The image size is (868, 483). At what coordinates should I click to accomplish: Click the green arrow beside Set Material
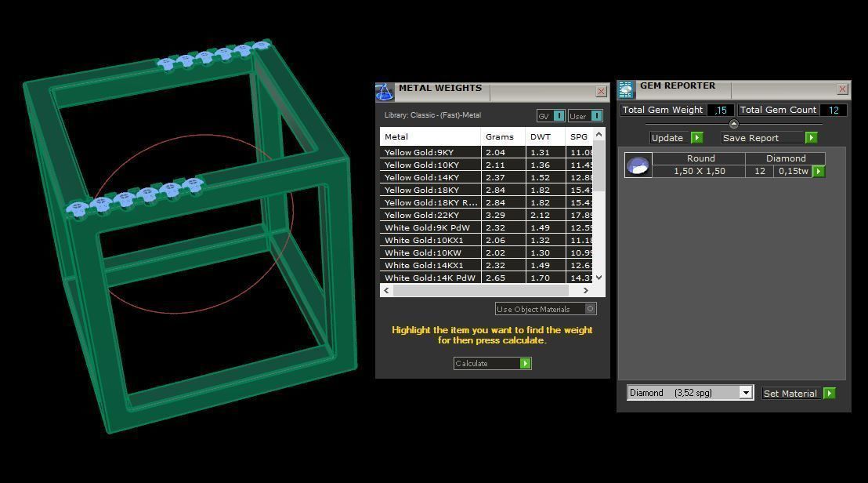pos(830,394)
